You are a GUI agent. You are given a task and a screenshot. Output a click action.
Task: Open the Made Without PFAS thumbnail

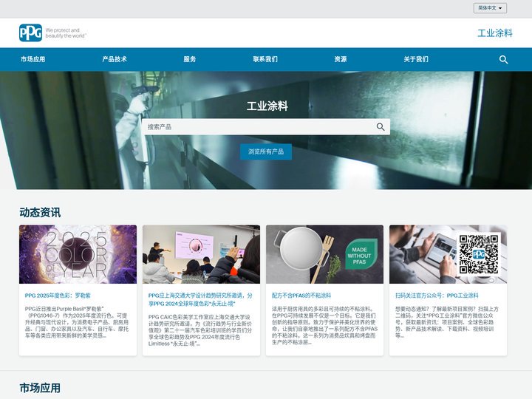pos(324,254)
